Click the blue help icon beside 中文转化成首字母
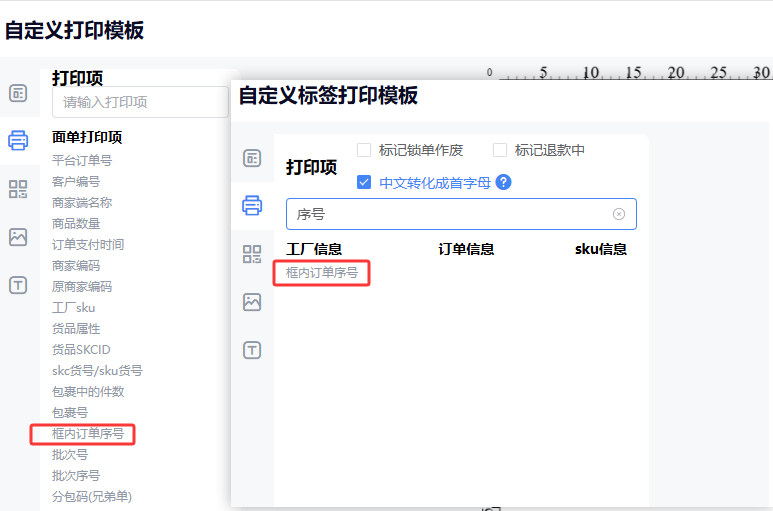Viewport: 773px width, 511px height. (x=503, y=182)
